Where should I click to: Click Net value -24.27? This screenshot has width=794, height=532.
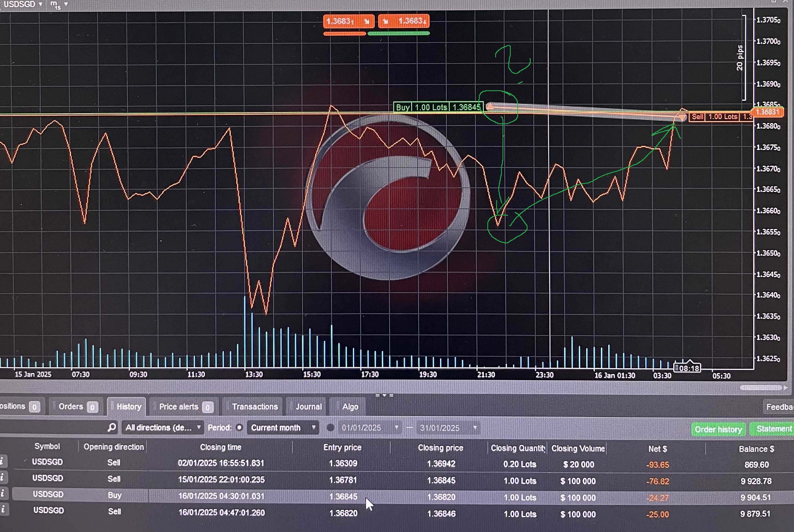(x=657, y=498)
